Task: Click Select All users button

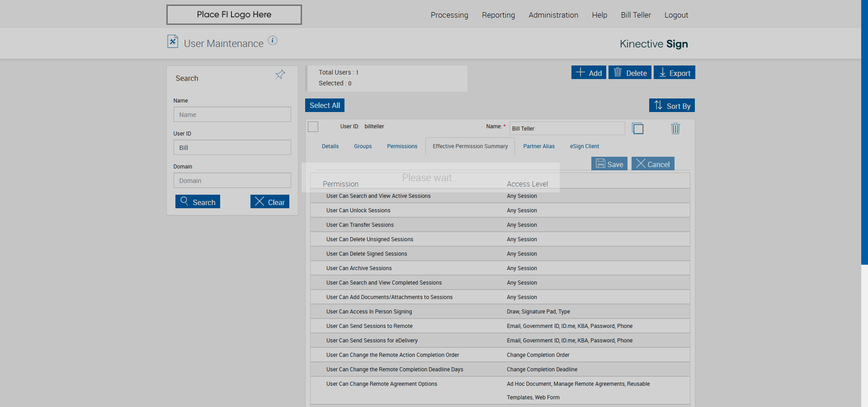Action: pyautogui.click(x=325, y=105)
